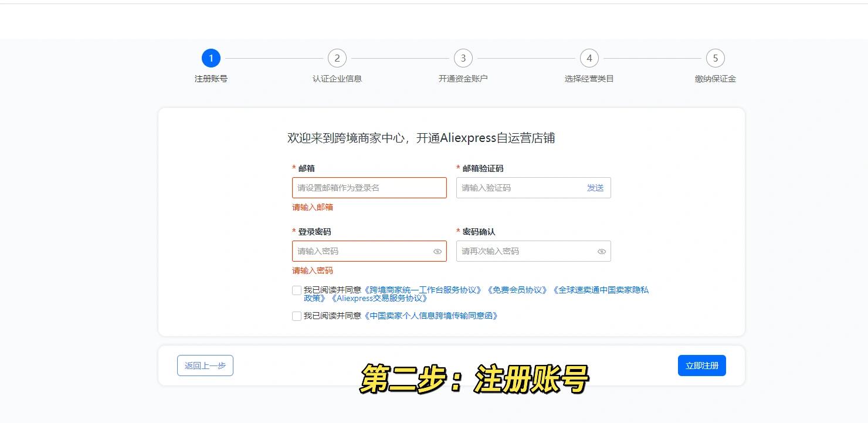
Task: Send the email verification code
Action: (x=595, y=188)
